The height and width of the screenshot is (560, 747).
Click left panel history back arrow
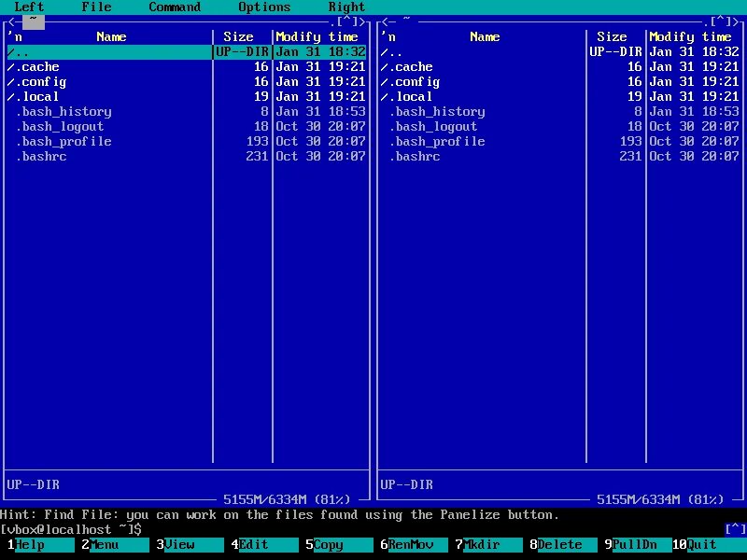click(x=11, y=21)
